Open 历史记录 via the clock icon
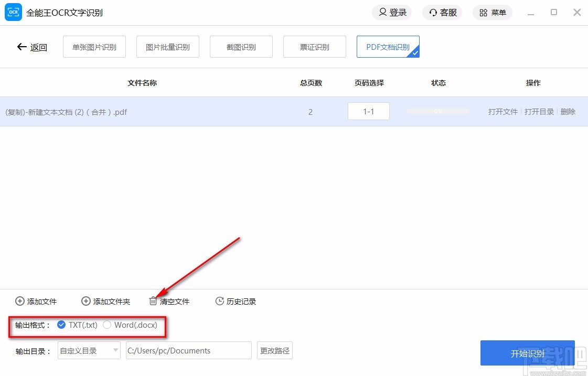 (x=219, y=301)
